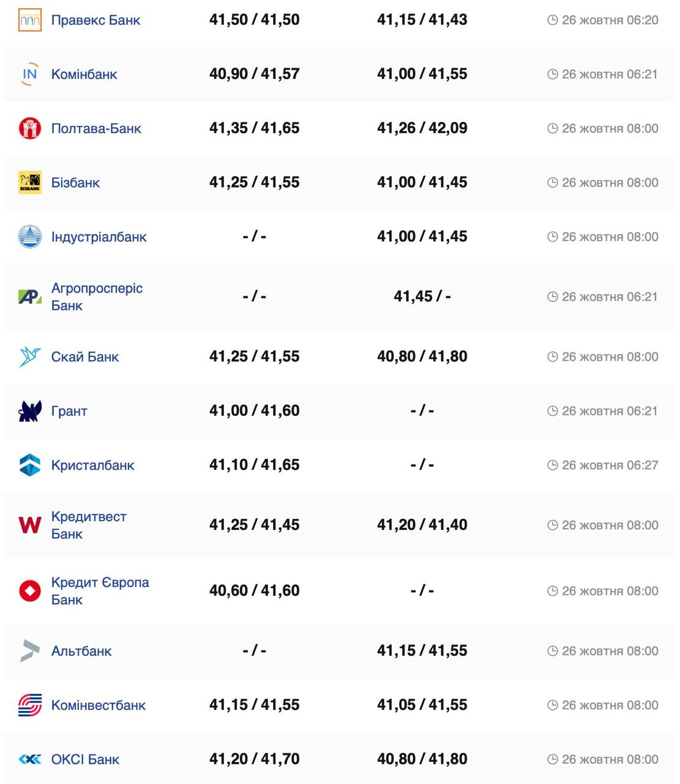Screen dimensions: 680x784
Task: Open the Комінвестбанк name link
Action: click(x=98, y=706)
